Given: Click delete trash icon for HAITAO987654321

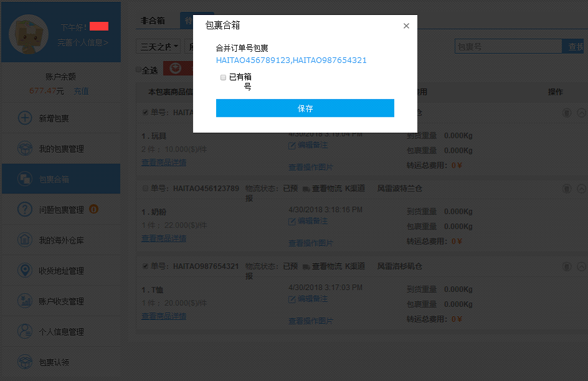Looking at the screenshot, I should [x=567, y=266].
